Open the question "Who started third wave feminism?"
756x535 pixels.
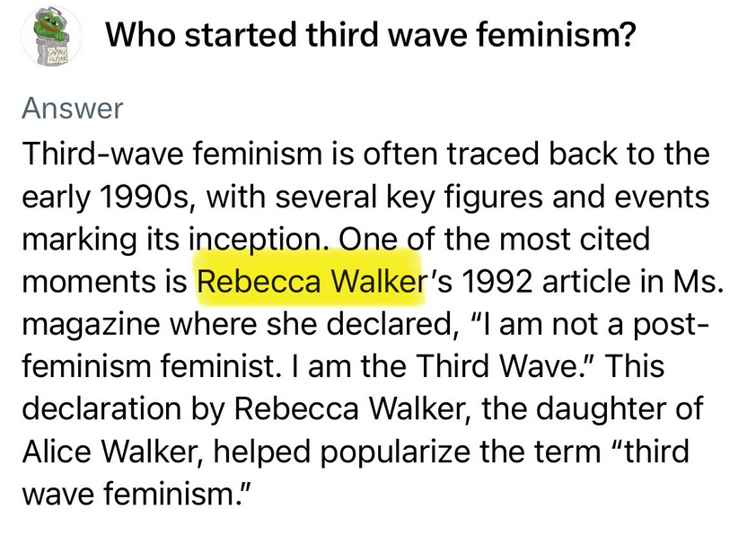coord(371,34)
